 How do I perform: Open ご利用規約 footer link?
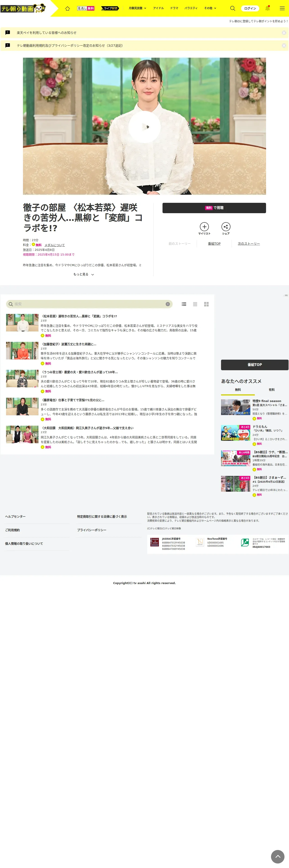pyautogui.click(x=12, y=530)
